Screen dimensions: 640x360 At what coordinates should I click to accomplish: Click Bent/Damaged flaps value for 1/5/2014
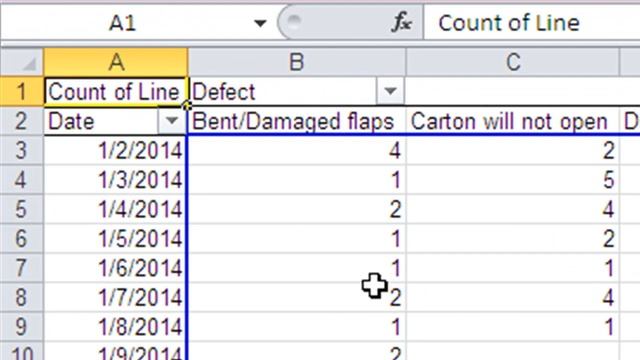pyautogui.click(x=297, y=238)
